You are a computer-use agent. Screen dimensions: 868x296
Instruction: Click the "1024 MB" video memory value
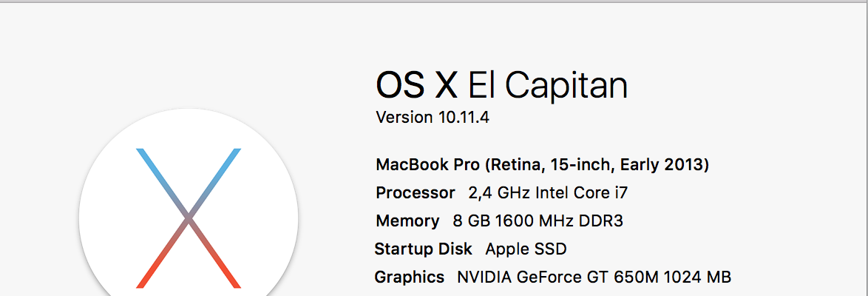click(696, 277)
